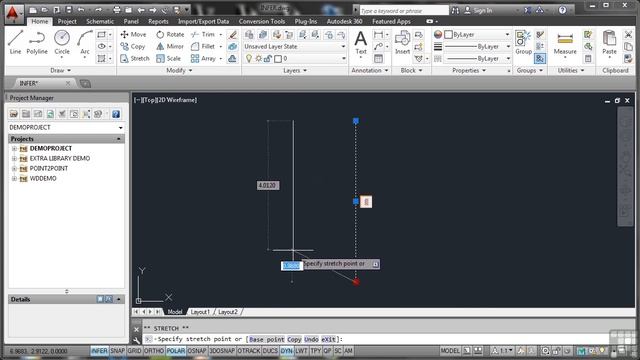Image resolution: width=640 pixels, height=360 pixels.
Task: Click the Mirror tool
Action: tap(170, 47)
